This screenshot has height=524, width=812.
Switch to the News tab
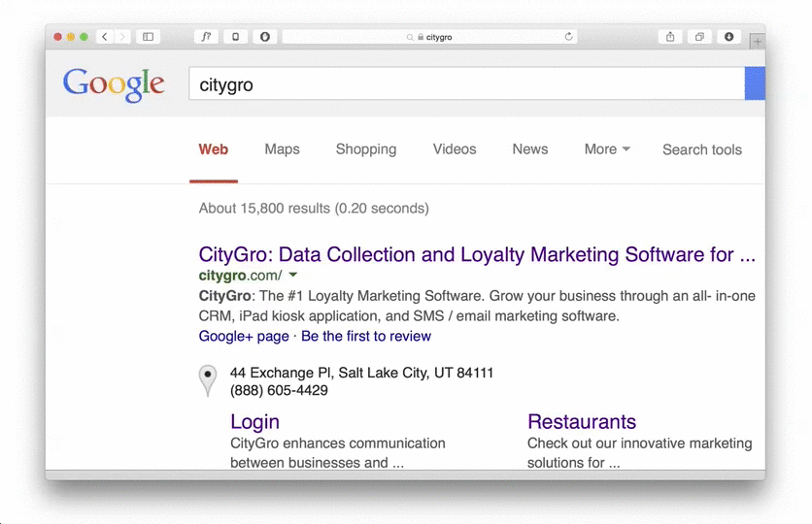click(x=530, y=149)
